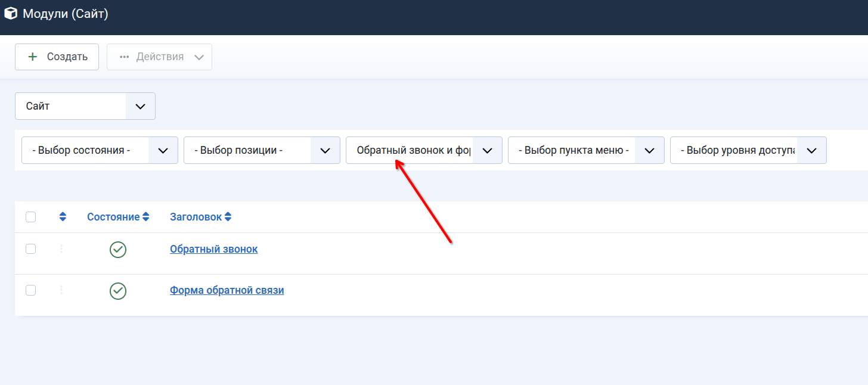Open the Действия actions menu
Screen dimensions: 868x385
coord(159,57)
